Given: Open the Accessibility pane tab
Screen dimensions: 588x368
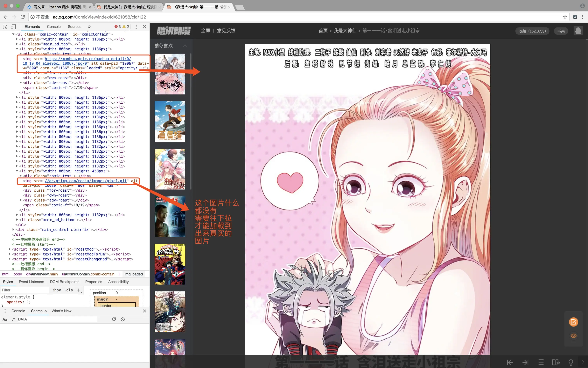Looking at the screenshot, I should (118, 282).
